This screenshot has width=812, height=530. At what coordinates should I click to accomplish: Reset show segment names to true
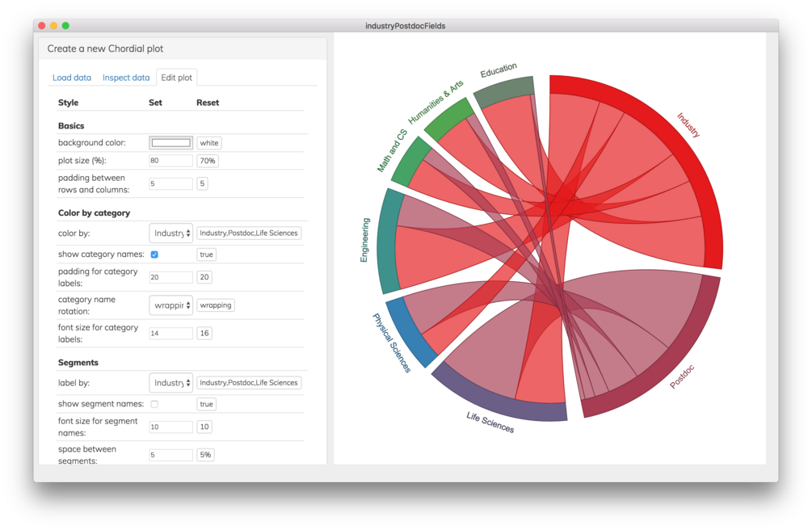(x=207, y=404)
